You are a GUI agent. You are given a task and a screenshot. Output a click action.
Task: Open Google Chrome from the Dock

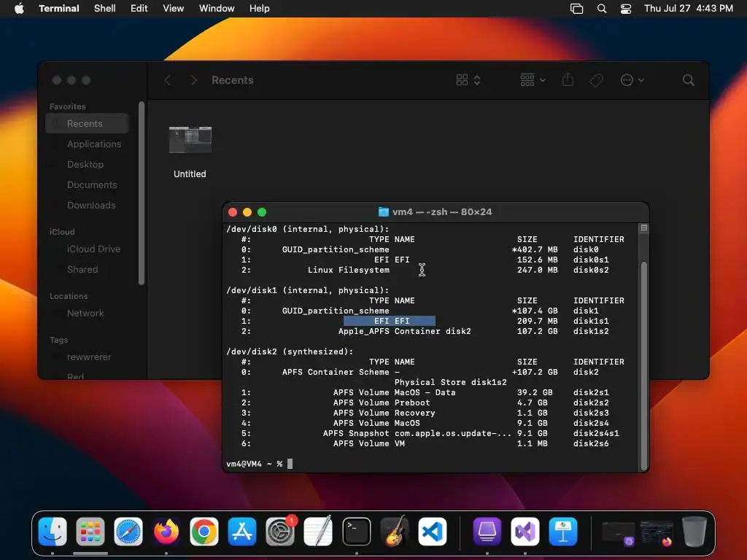tap(204, 532)
